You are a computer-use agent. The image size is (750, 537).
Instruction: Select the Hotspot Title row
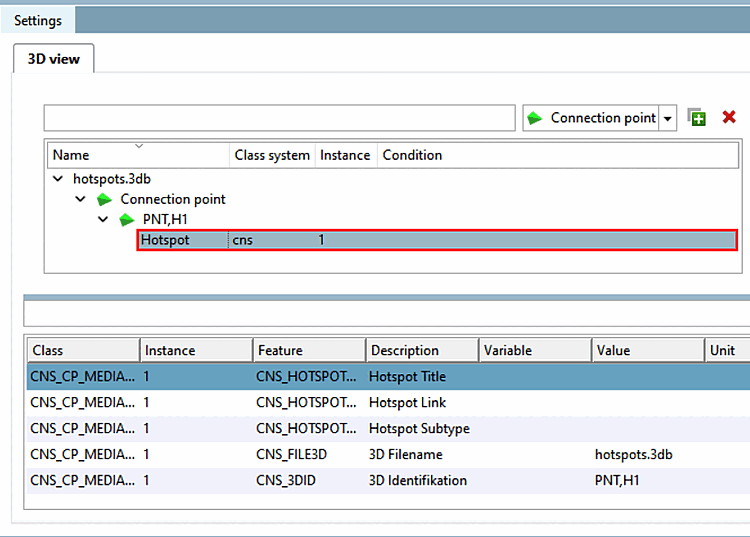point(388,377)
